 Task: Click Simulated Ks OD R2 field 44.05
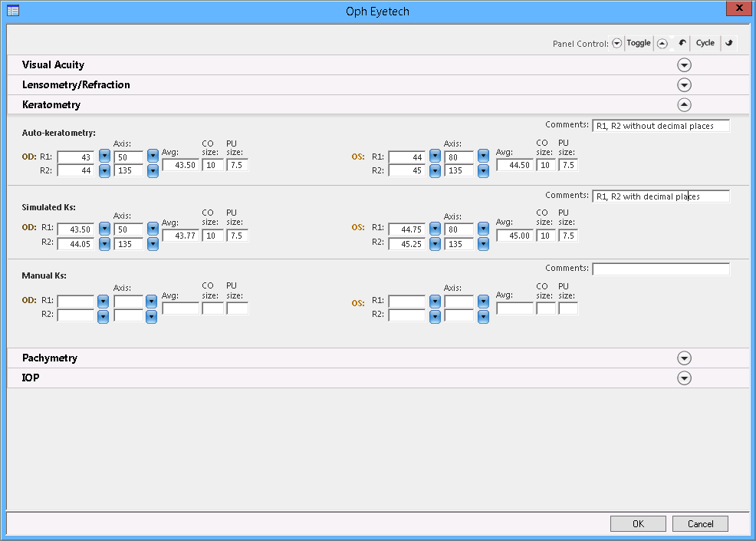76,244
